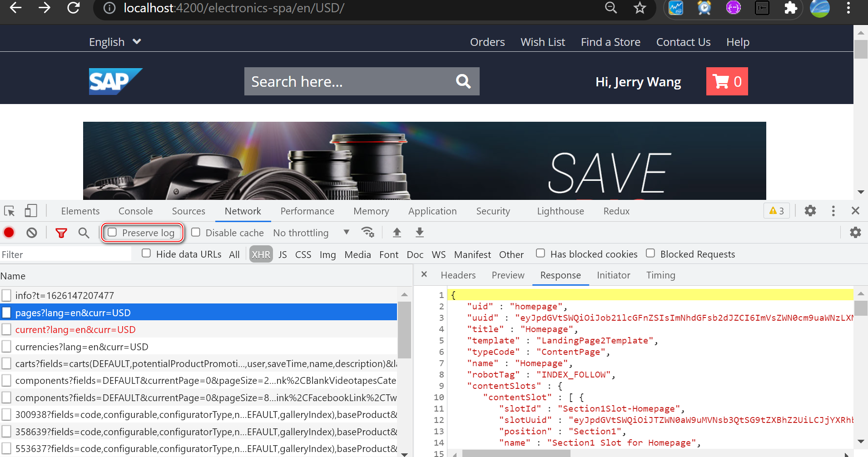Import HAR file with upload arrow
Image resolution: width=868 pixels, height=457 pixels.
[x=397, y=233]
